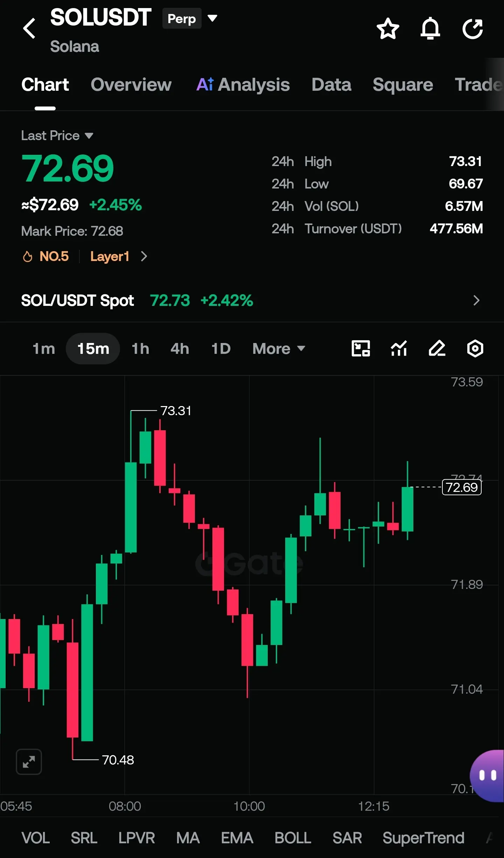
Task: Toggle the LPVR indicator
Action: [x=136, y=838]
